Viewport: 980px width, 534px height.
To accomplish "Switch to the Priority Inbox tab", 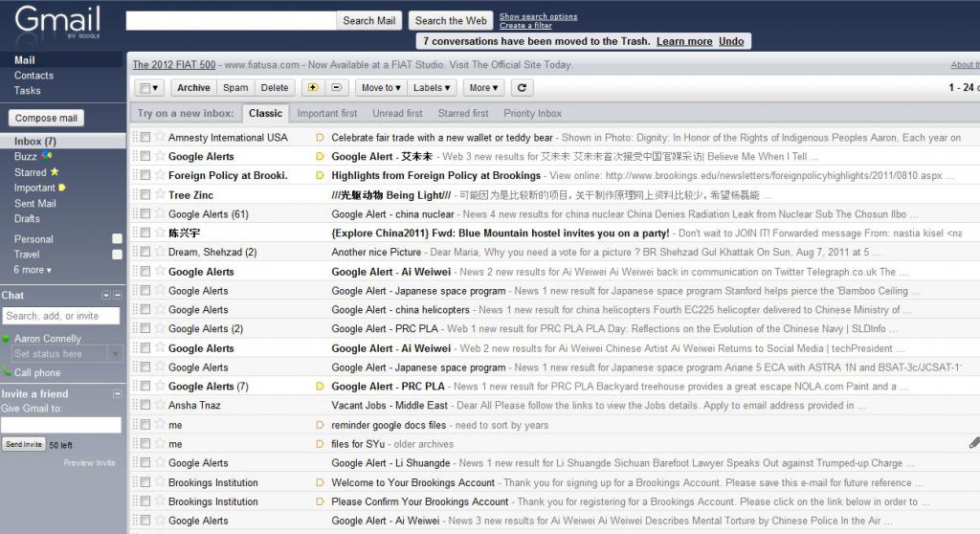I will [532, 113].
